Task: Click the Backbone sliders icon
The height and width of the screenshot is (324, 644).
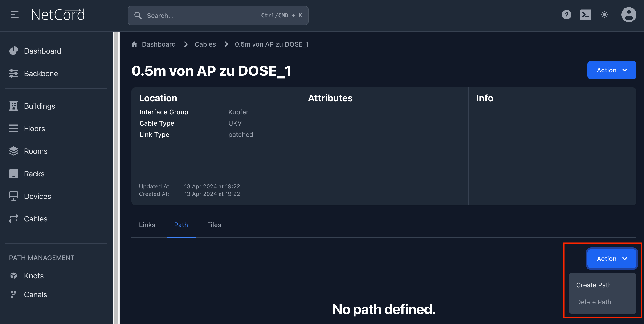Action: click(13, 73)
